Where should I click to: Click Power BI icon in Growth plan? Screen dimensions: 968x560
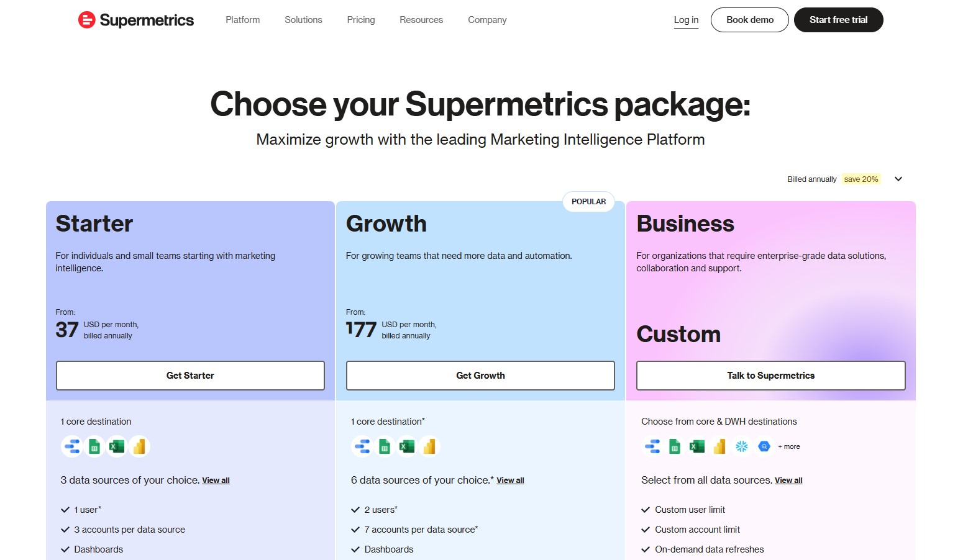[x=429, y=446]
